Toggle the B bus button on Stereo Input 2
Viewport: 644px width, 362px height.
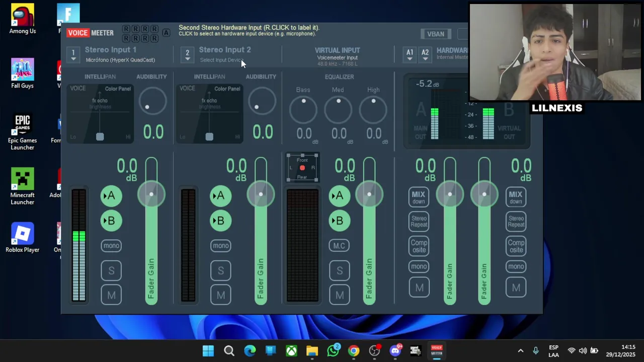coord(220,220)
